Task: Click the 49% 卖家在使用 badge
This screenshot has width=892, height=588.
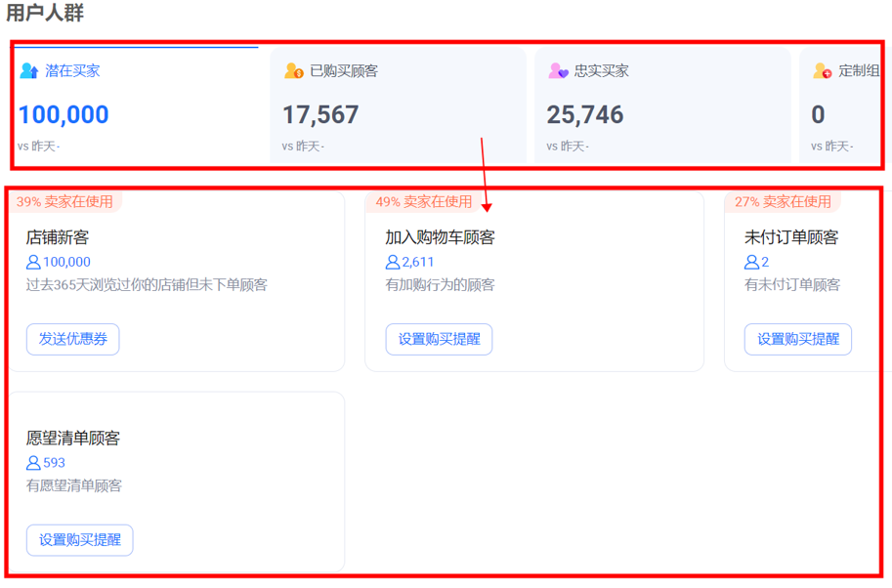Action: [424, 202]
